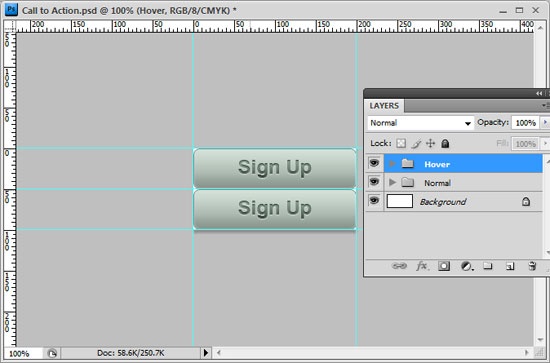Hide the Hover group

click(x=374, y=163)
